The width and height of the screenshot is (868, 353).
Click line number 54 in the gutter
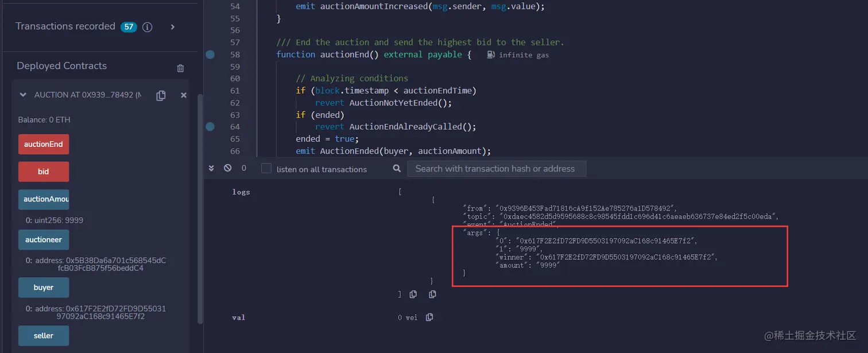[234, 6]
